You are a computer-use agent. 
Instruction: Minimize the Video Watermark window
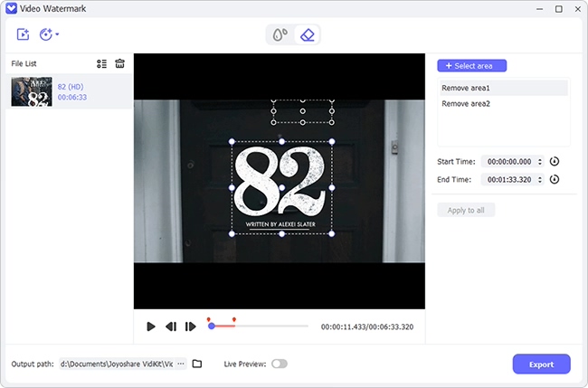coord(540,9)
